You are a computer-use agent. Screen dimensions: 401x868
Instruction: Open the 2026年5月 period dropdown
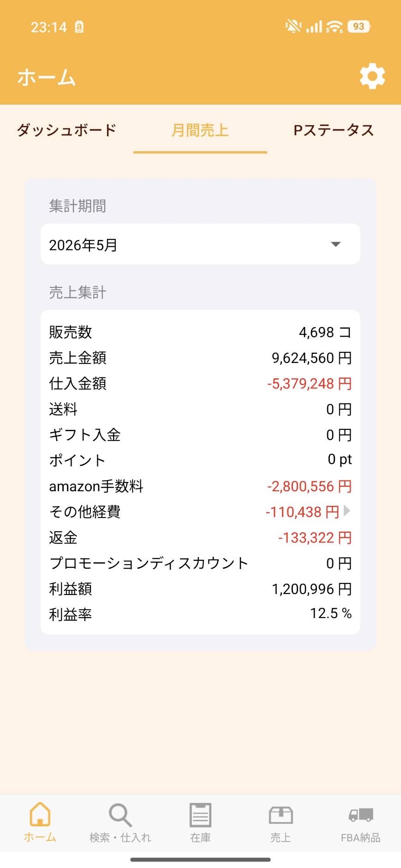click(x=200, y=244)
